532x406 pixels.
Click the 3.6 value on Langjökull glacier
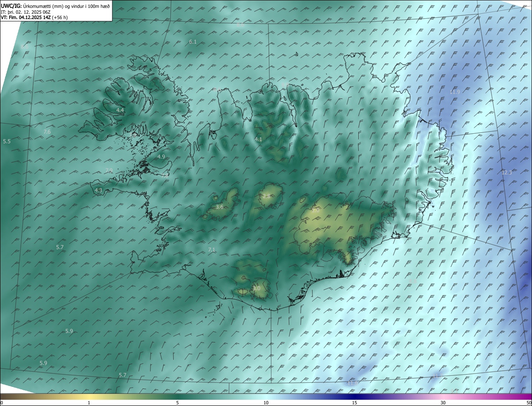click(220, 207)
